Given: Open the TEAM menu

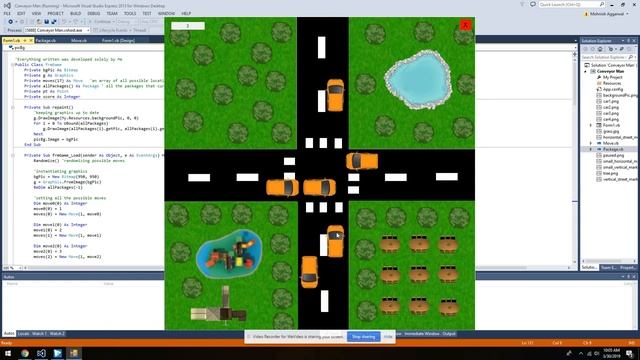Looking at the screenshot, I should (x=112, y=13).
